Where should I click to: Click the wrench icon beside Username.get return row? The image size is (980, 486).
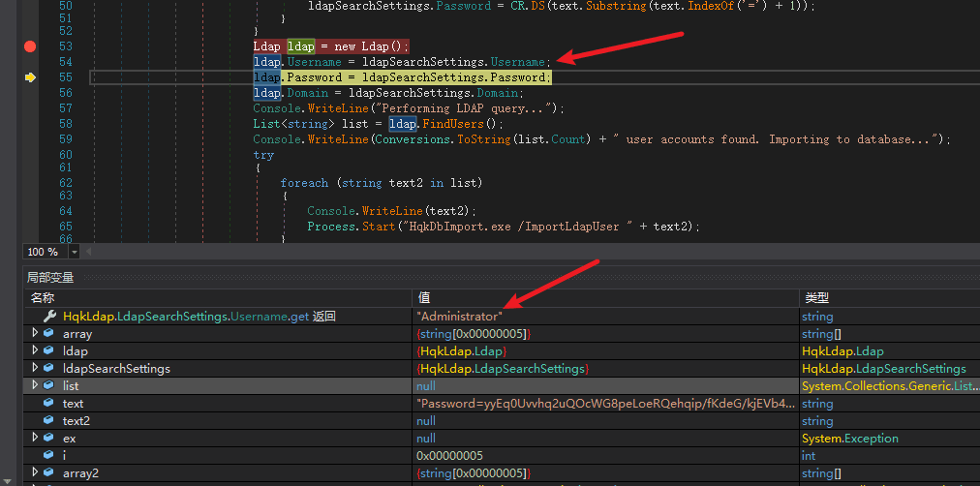49,317
